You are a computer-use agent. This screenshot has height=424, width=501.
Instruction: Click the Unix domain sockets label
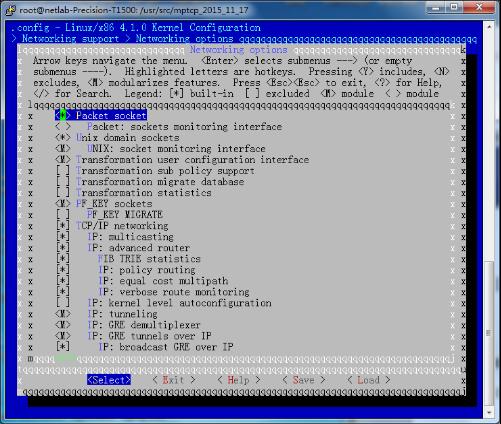(128, 138)
